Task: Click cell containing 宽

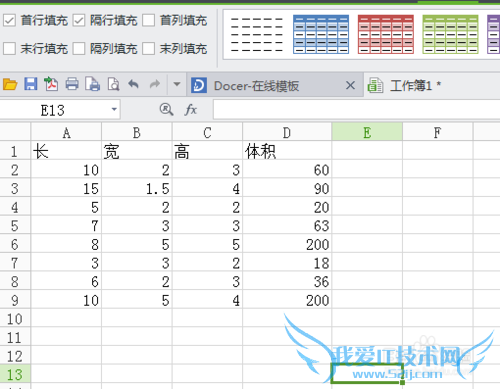Action: pos(137,151)
